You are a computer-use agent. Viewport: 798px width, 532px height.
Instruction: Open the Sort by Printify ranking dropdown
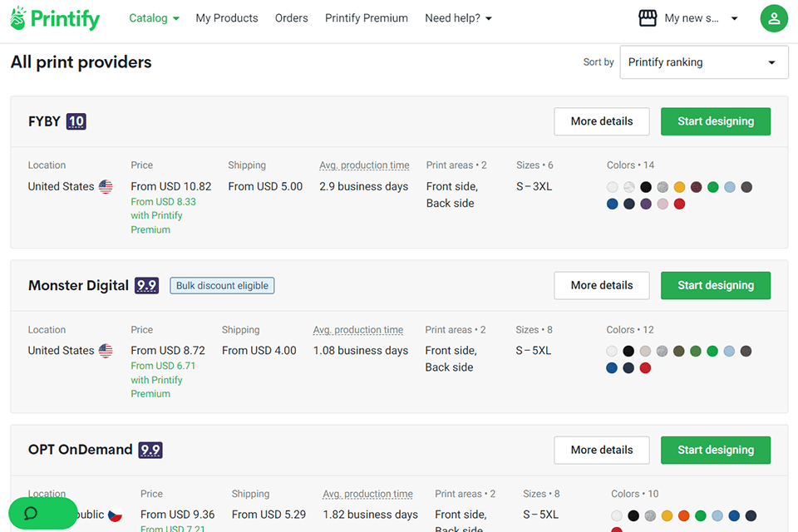[703, 62]
